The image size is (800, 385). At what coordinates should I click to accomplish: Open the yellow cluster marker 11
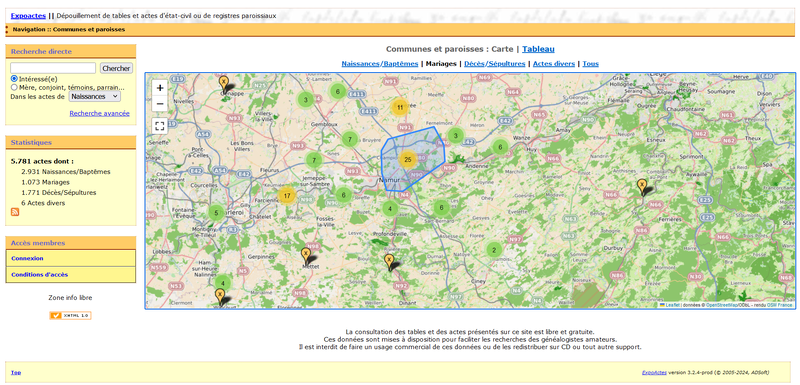point(400,107)
